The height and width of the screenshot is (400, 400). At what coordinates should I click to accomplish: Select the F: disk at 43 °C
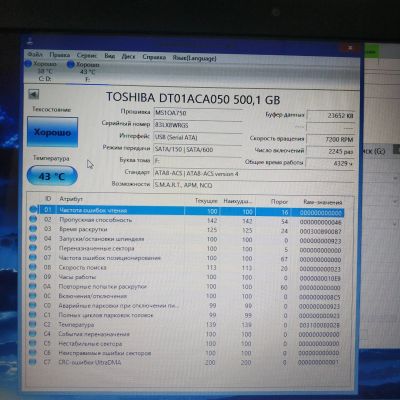coord(84,72)
